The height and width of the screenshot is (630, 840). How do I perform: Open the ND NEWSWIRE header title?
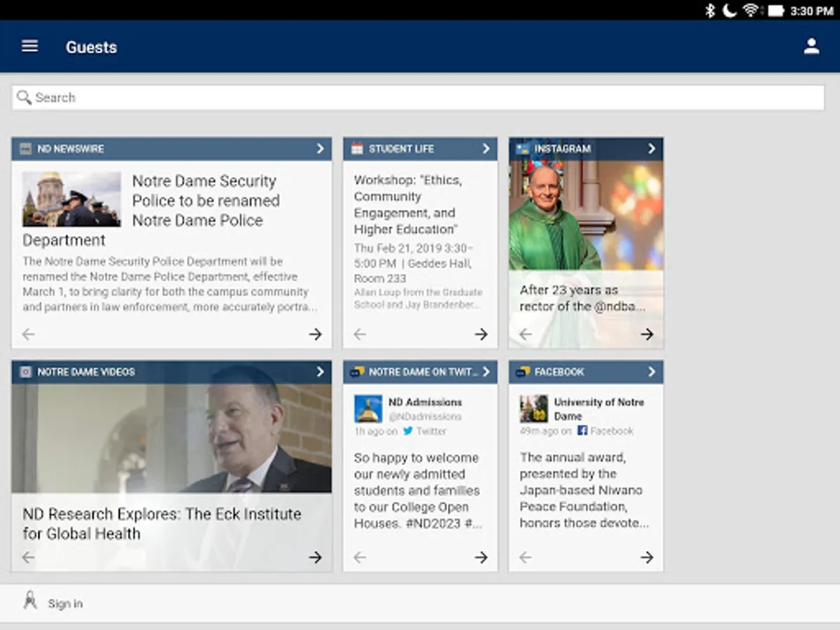(71, 148)
